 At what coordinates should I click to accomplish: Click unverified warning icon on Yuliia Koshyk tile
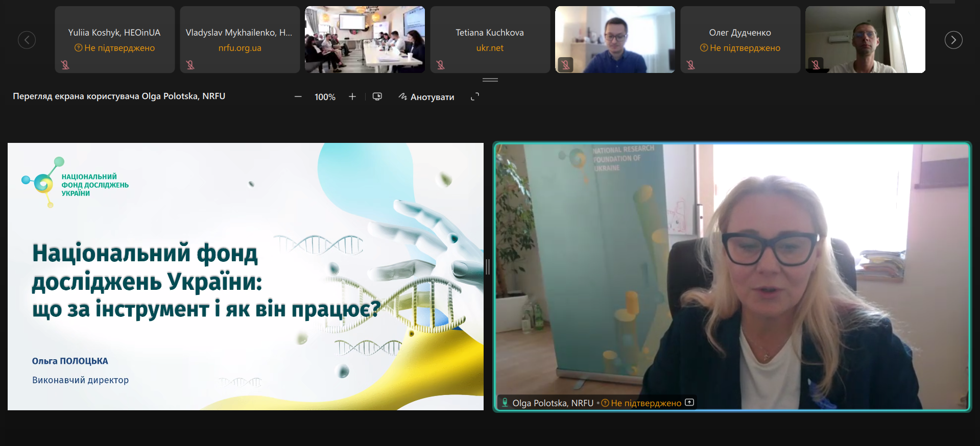pyautogui.click(x=78, y=48)
